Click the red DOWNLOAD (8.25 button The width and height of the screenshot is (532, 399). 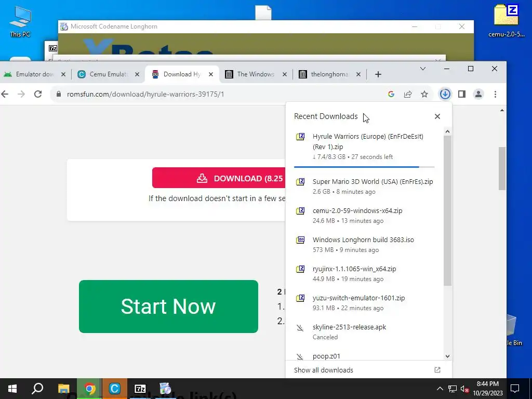pos(219,178)
